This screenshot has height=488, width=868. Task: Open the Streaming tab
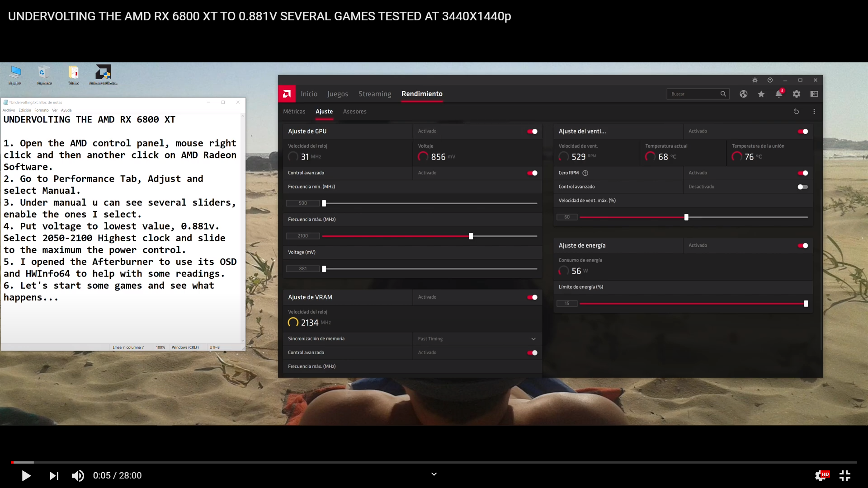375,94
